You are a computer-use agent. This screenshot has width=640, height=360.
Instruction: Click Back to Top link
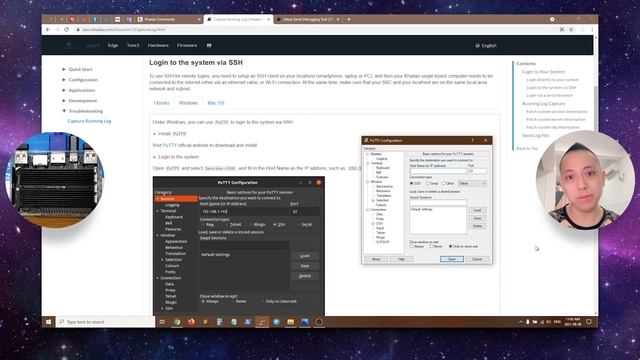pyautogui.click(x=527, y=148)
